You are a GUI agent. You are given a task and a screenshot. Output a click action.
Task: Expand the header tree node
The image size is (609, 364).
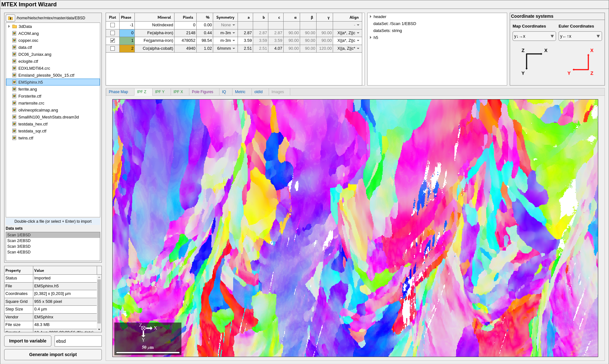coord(370,17)
